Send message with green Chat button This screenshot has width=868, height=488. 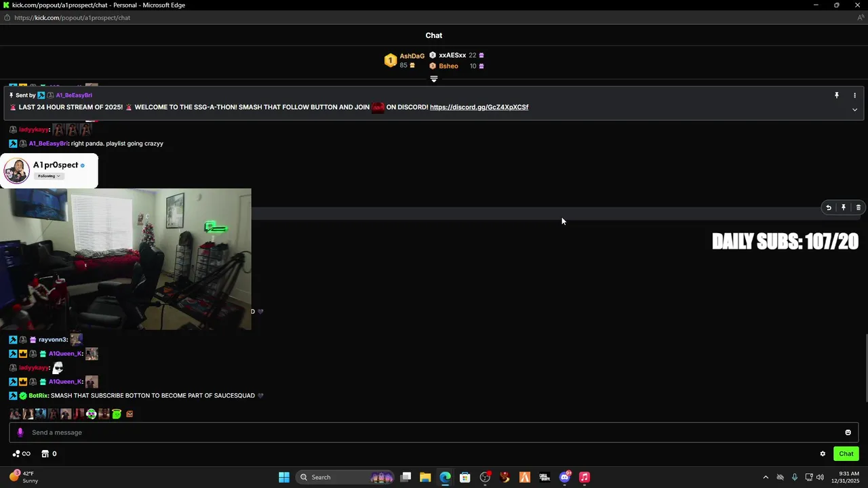[846, 454]
